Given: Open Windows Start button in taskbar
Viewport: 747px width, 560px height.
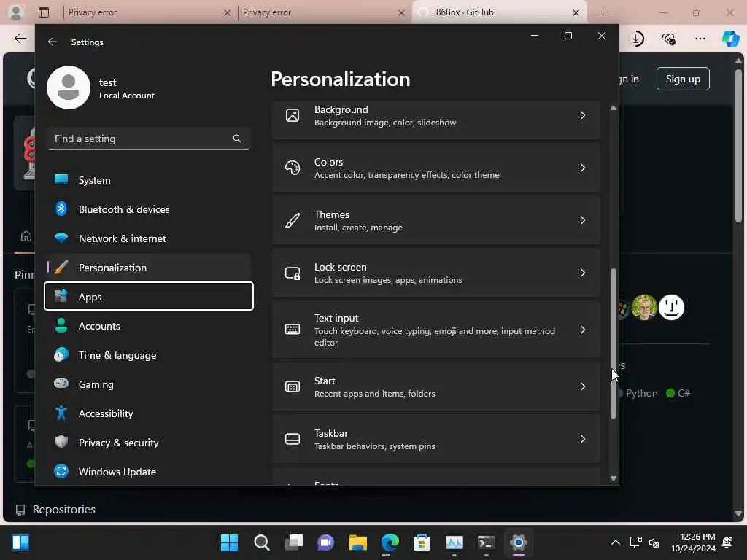Looking at the screenshot, I should point(229,542).
